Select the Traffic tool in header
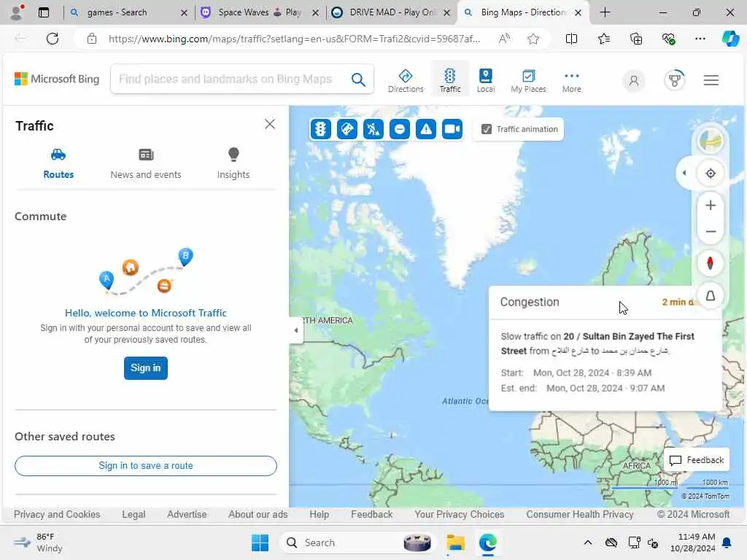The image size is (747, 560). (x=449, y=80)
